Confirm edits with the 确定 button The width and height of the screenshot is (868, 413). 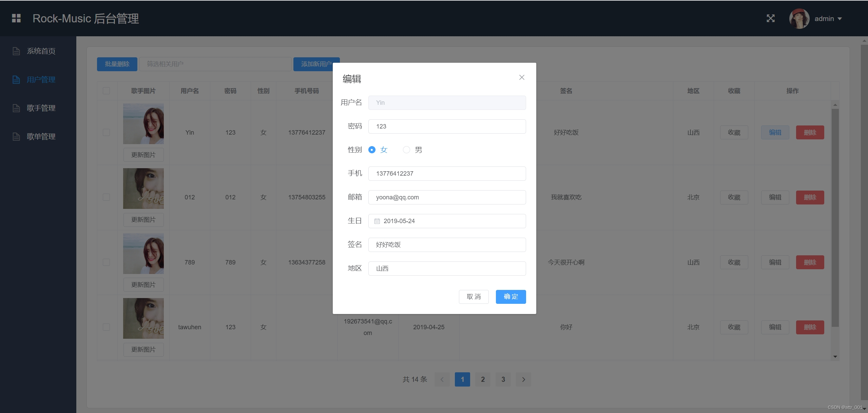pyautogui.click(x=510, y=297)
